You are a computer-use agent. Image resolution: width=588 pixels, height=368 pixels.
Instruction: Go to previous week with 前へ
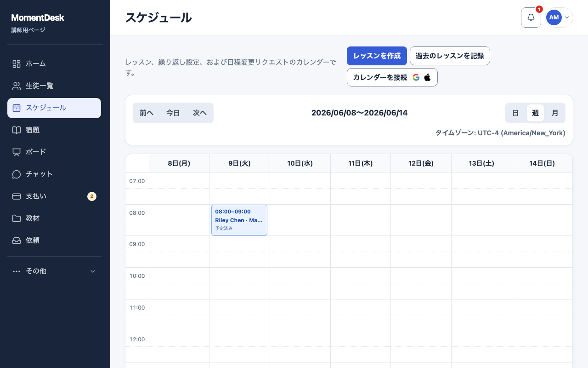147,113
